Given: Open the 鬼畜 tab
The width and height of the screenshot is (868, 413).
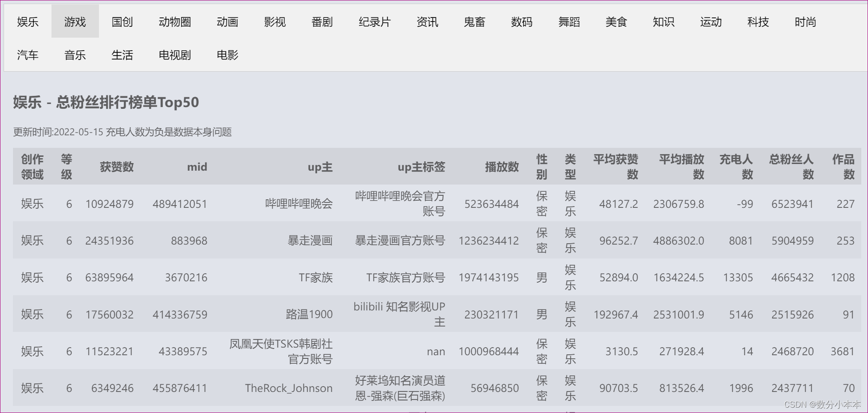Looking at the screenshot, I should 475,22.
